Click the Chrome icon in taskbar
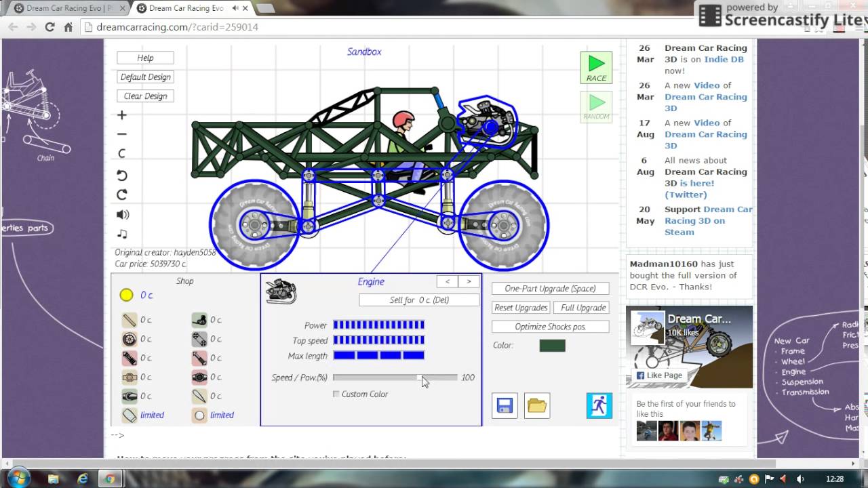 (x=110, y=479)
